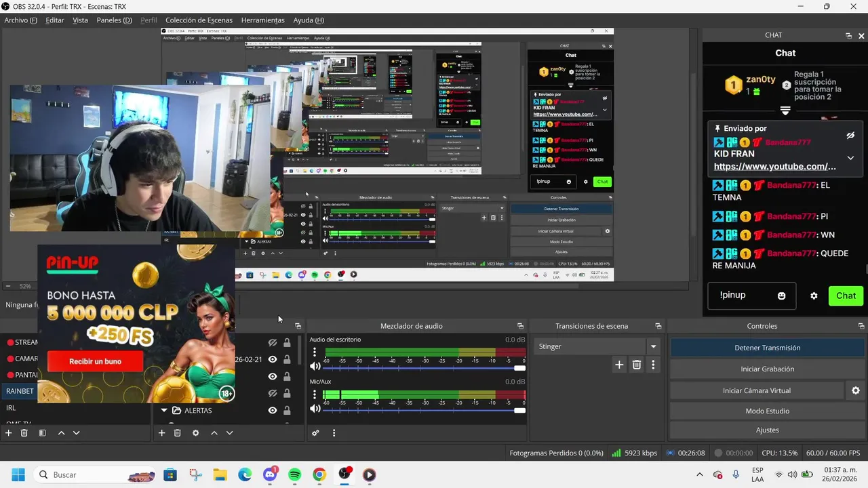The height and width of the screenshot is (488, 868).
Task: Move scene down with the arrow icon
Action: pyautogui.click(x=76, y=432)
